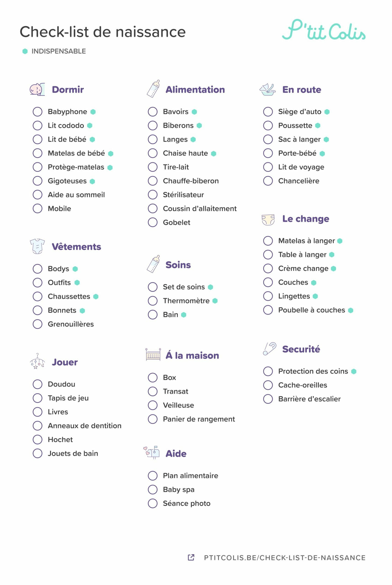Check the Doudou circle under Jouer
This screenshot has width=392, height=585.
37,384
